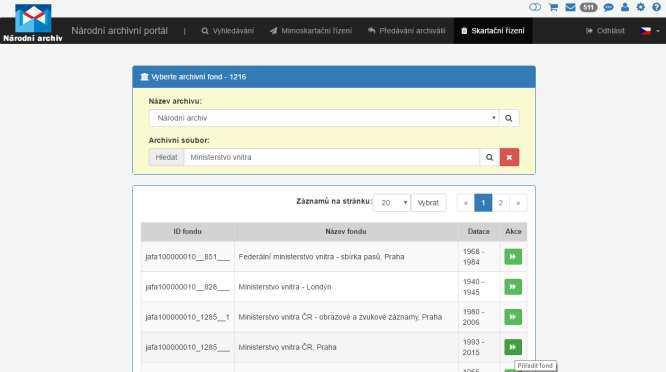666x372 pixels.
Task: Click the Vybrat button
Action: click(x=428, y=203)
